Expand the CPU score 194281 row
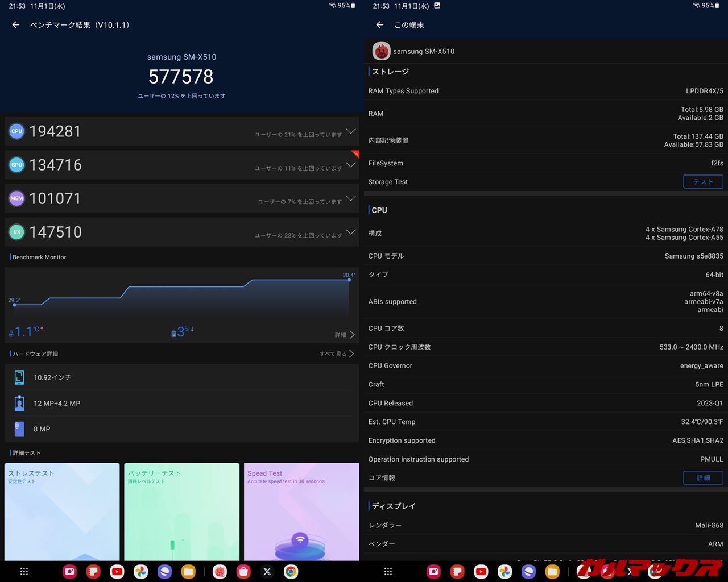The image size is (728, 582). point(351,131)
